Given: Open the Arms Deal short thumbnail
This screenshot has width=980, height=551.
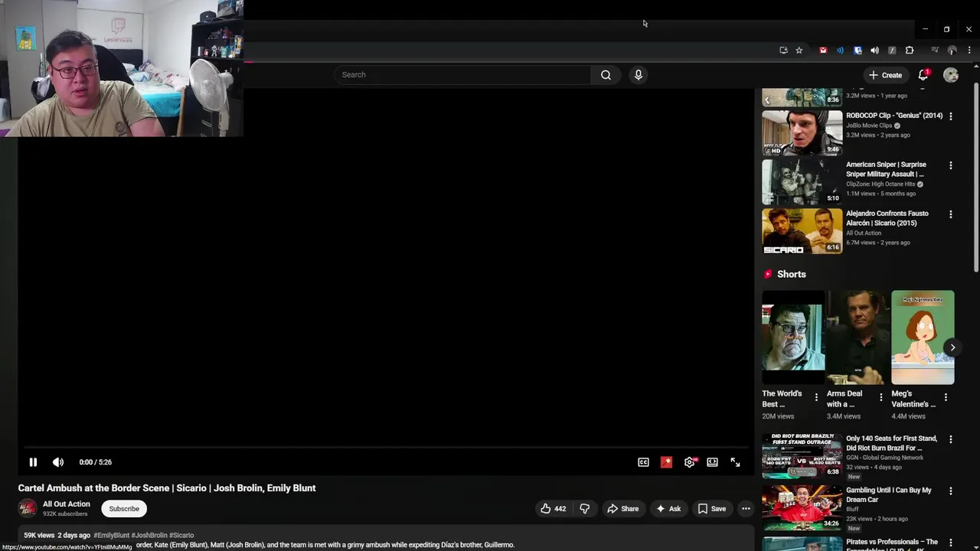Looking at the screenshot, I should (x=858, y=337).
